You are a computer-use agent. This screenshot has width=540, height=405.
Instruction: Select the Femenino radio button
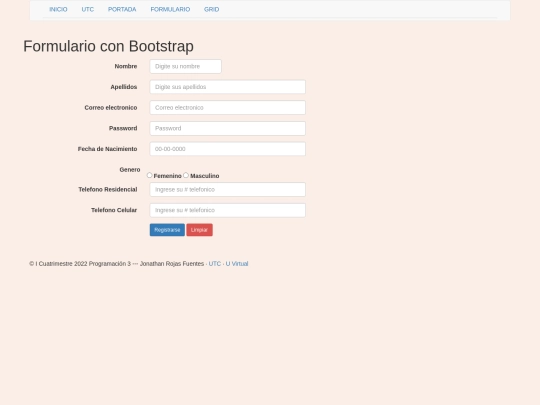click(149, 175)
